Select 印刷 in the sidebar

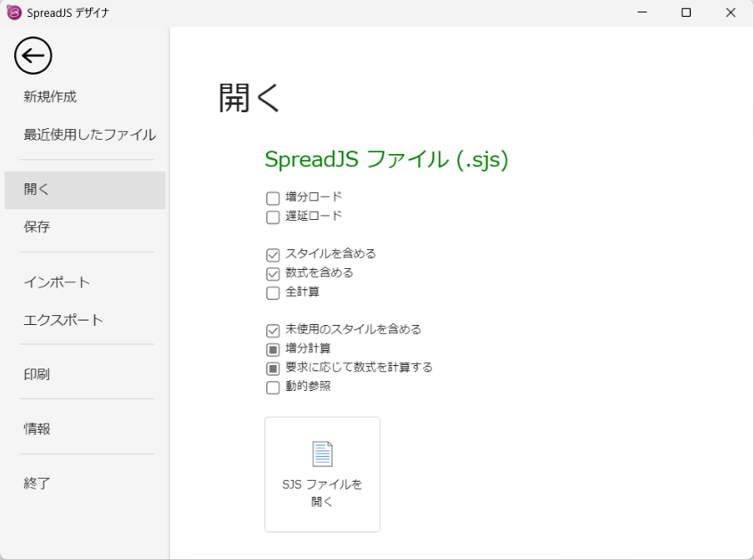(36, 374)
